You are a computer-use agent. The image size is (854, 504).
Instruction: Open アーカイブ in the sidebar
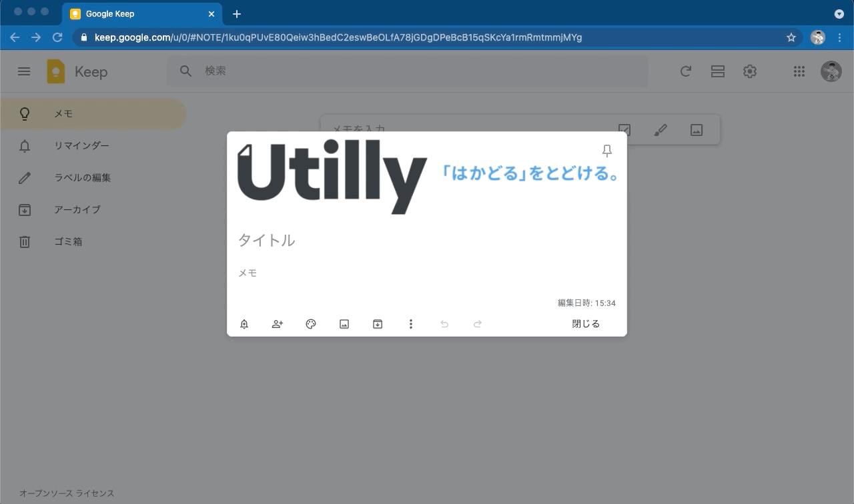93,210
